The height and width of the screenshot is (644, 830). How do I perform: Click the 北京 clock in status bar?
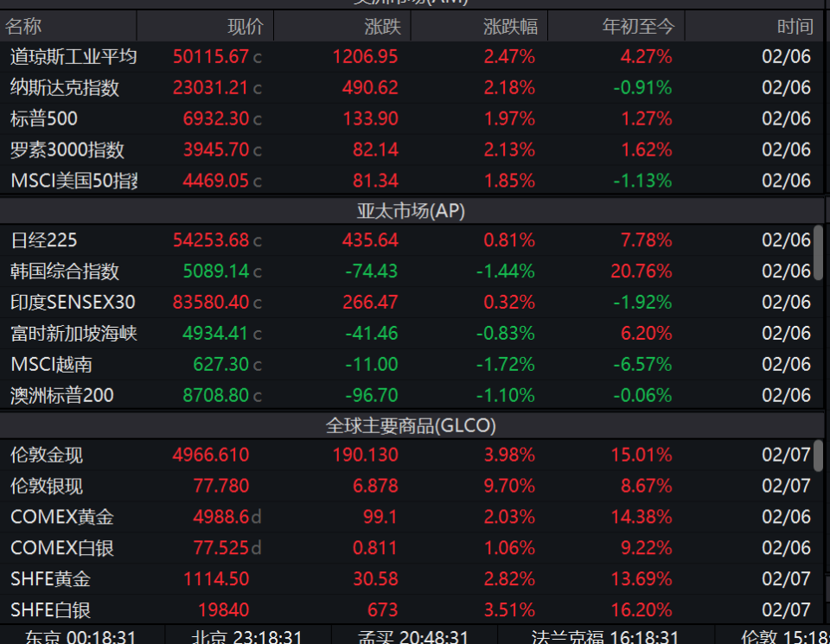click(247, 636)
